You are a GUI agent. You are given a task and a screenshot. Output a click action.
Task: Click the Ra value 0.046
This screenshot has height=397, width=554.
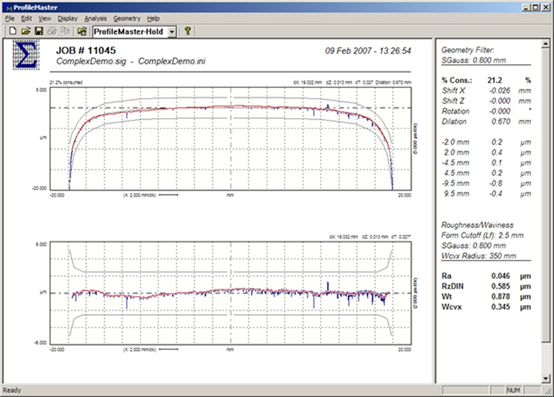[501, 276]
